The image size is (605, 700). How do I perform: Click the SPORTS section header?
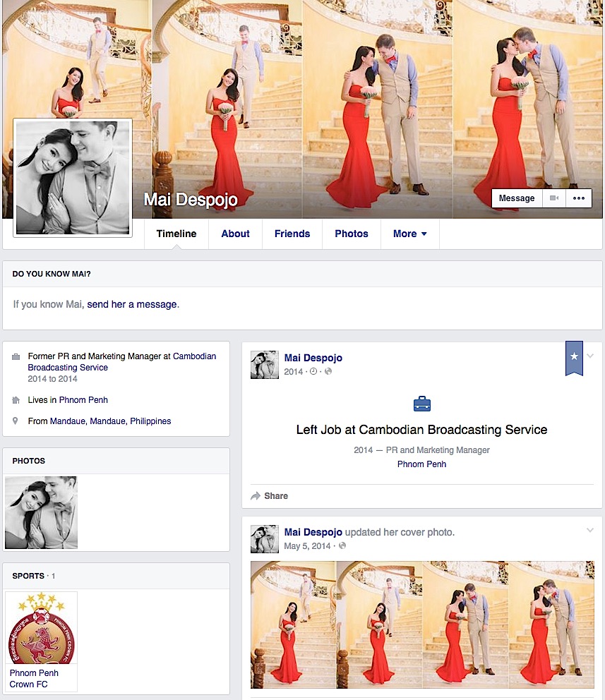pyautogui.click(x=28, y=576)
